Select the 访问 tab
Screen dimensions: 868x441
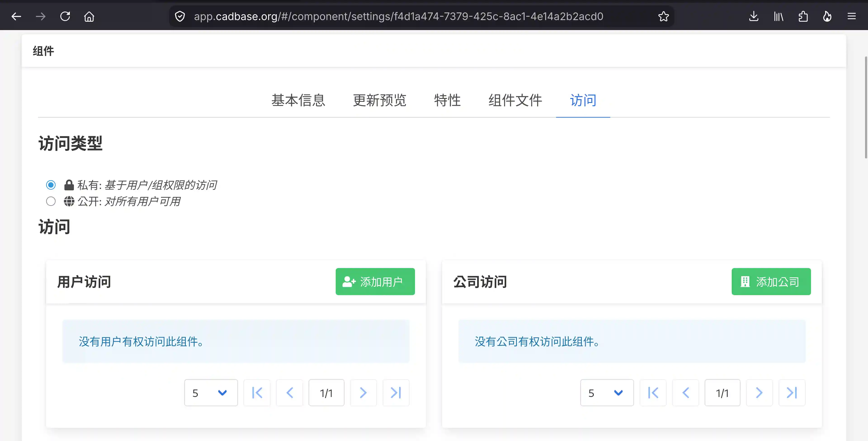click(583, 100)
